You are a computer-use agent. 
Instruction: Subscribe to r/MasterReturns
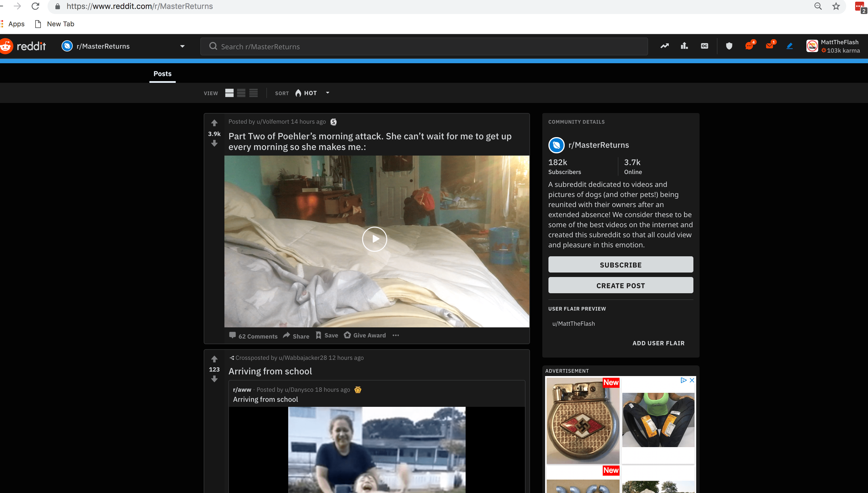click(x=620, y=264)
